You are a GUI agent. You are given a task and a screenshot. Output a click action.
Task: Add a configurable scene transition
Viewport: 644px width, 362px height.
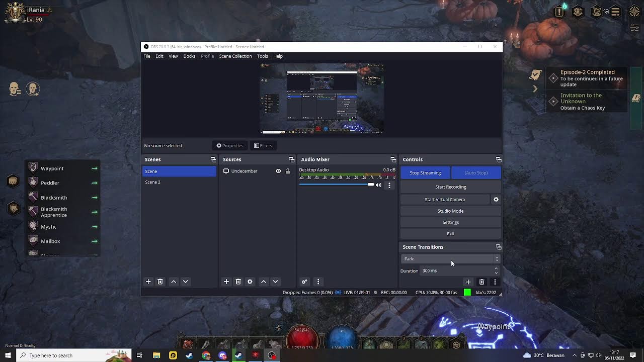click(468, 282)
